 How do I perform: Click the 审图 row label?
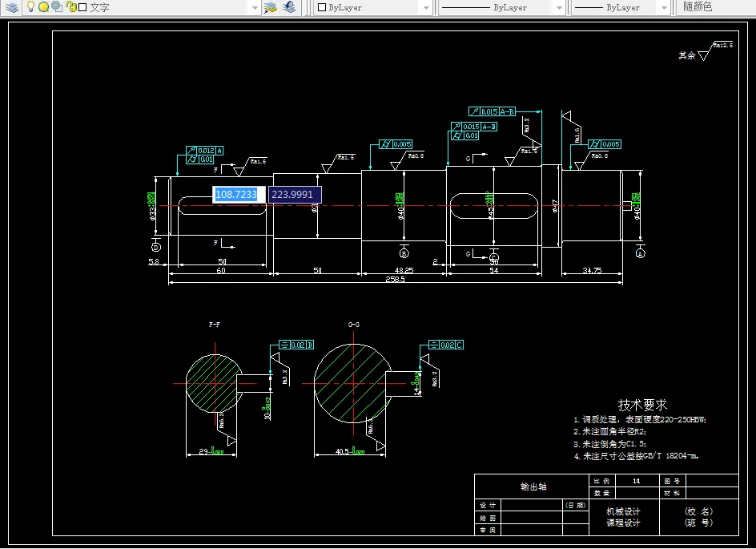(488, 530)
